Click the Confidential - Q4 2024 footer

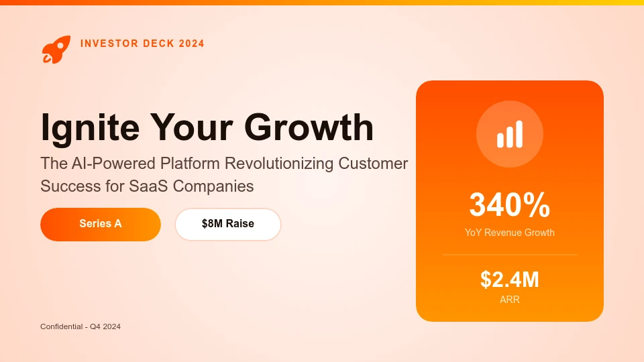tap(80, 326)
